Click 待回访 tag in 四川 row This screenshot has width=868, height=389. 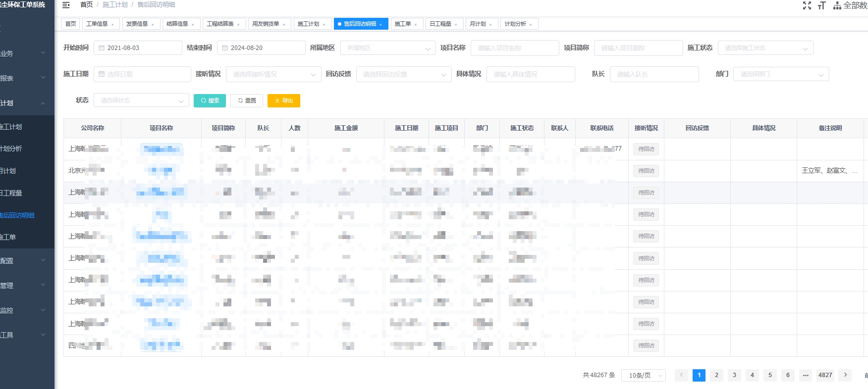point(646,345)
